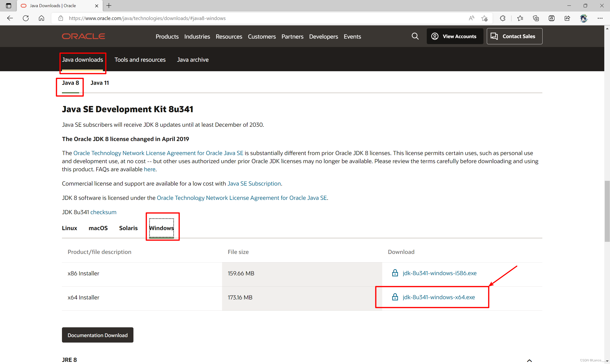View site information lock icon
Image resolution: width=610 pixels, height=364 pixels.
(x=61, y=18)
